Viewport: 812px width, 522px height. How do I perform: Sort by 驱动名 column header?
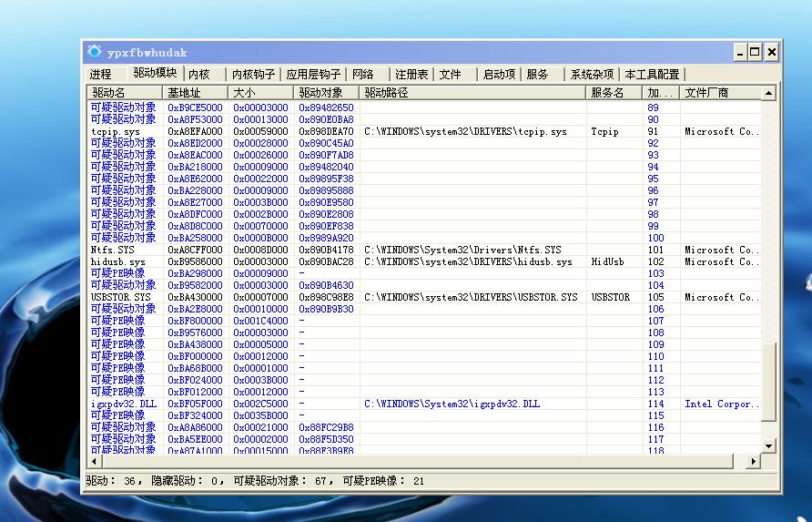point(125,93)
